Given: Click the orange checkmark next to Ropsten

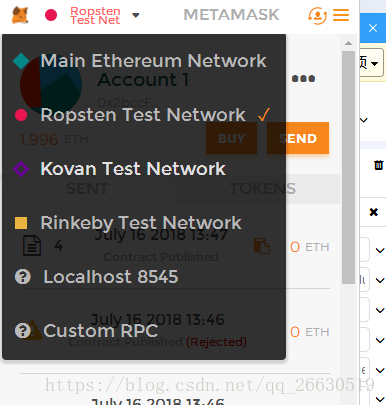Looking at the screenshot, I should pos(264,115).
